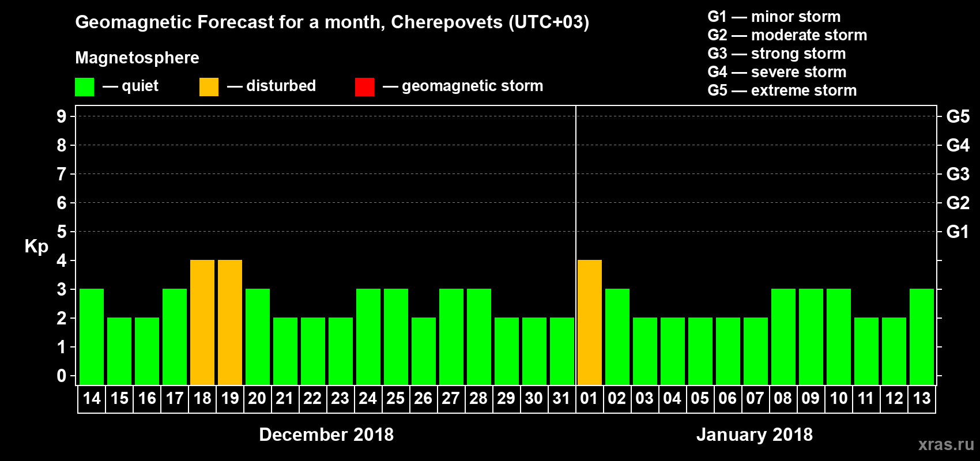The image size is (980, 461).
Task: Click the Kp axis label
Action: 36,247
